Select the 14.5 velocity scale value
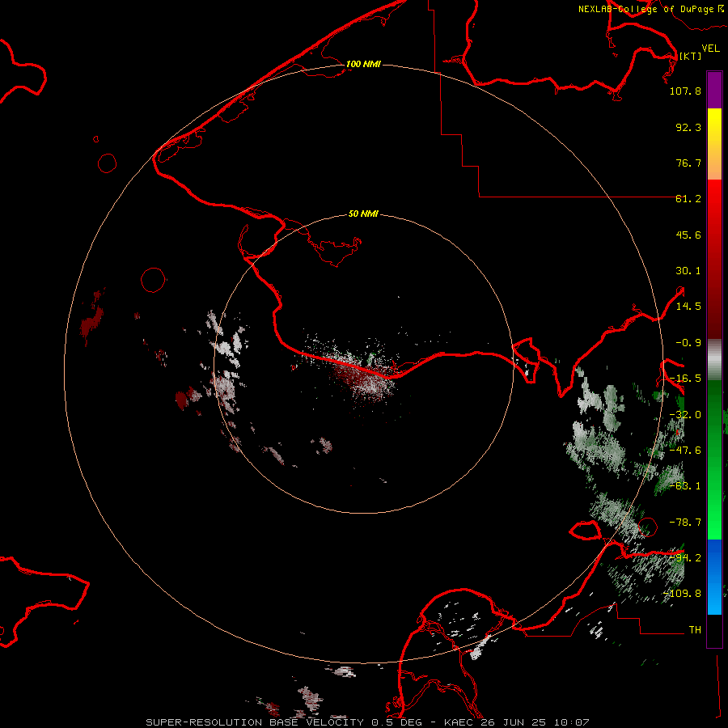The width and height of the screenshot is (728, 728). tap(688, 307)
